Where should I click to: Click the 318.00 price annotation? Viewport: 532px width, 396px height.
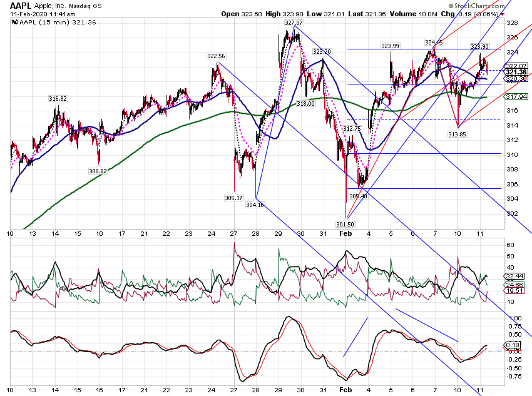(305, 104)
